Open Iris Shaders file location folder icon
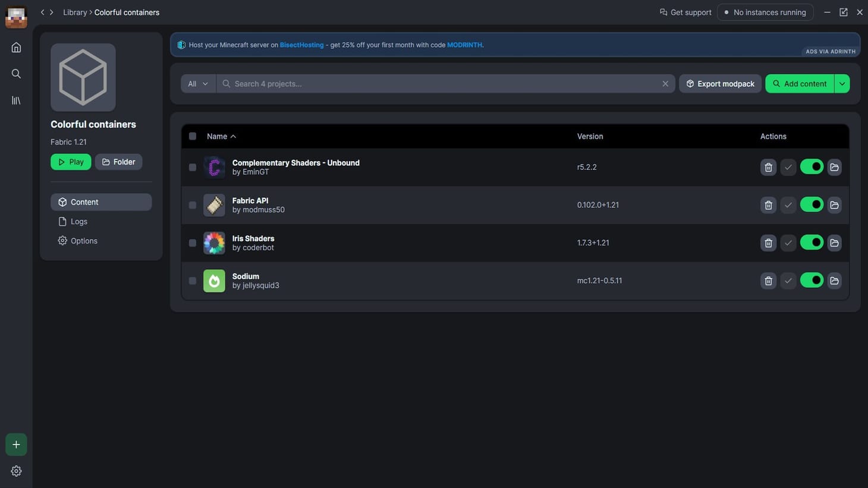 click(x=834, y=243)
